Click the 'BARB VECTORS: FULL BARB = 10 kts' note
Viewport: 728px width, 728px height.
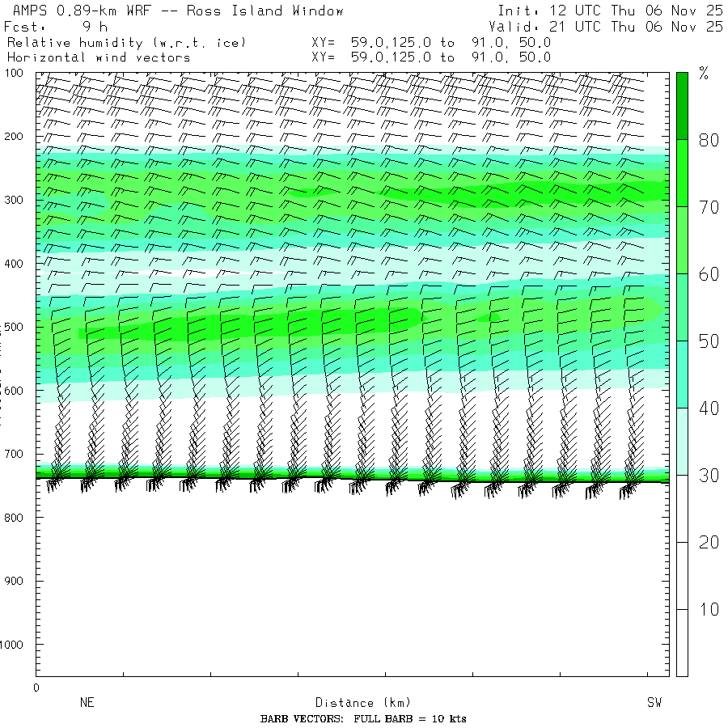click(x=363, y=719)
